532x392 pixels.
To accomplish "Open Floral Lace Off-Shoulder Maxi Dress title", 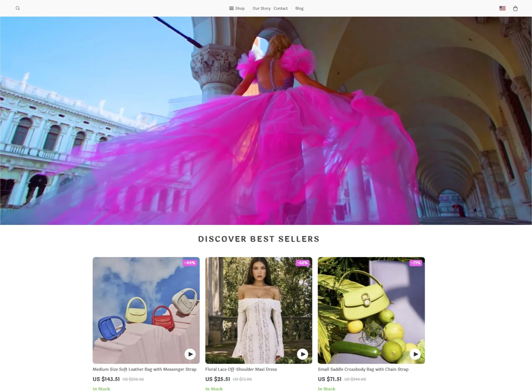I will 241,369.
